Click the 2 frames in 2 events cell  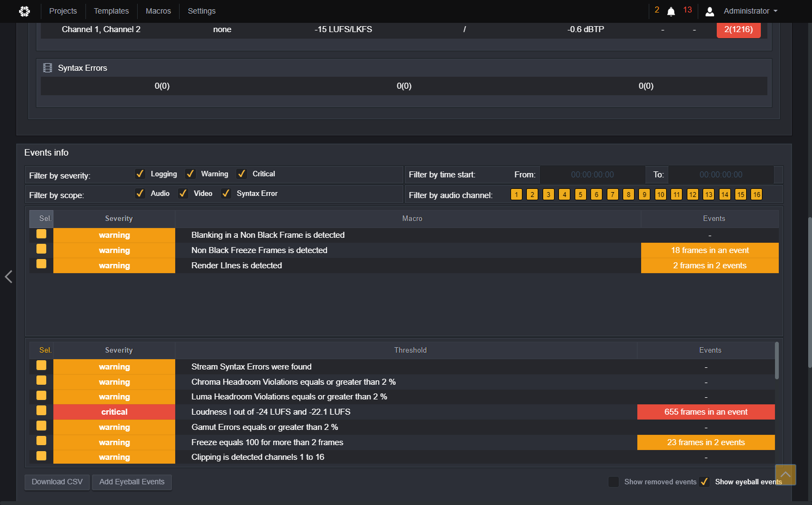pos(710,266)
